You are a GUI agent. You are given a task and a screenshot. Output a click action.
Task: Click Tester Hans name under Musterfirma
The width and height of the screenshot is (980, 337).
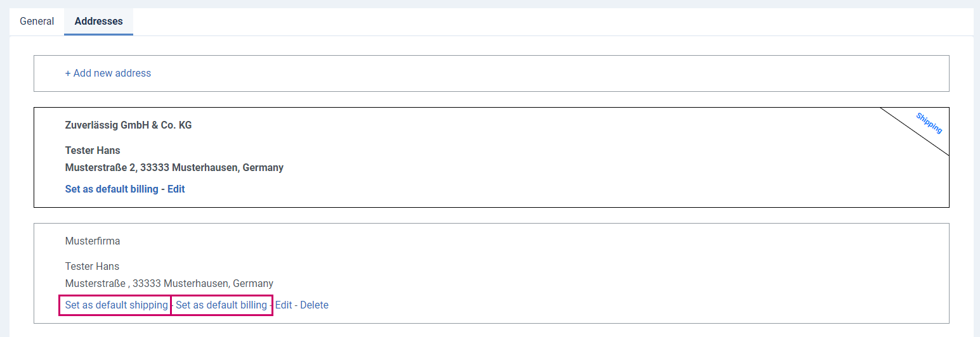pos(92,267)
